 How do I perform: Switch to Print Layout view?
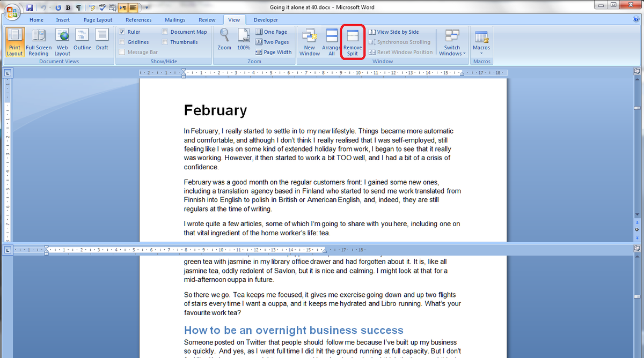(14, 42)
